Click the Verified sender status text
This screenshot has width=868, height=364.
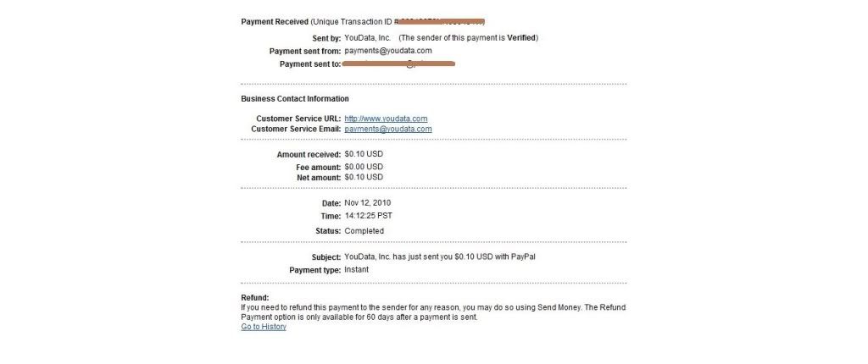coord(521,38)
